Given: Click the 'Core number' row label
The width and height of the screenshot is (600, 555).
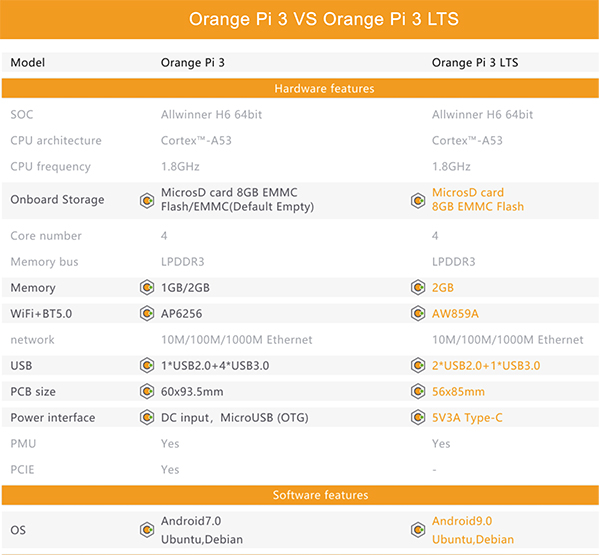Looking at the screenshot, I should click(46, 235).
